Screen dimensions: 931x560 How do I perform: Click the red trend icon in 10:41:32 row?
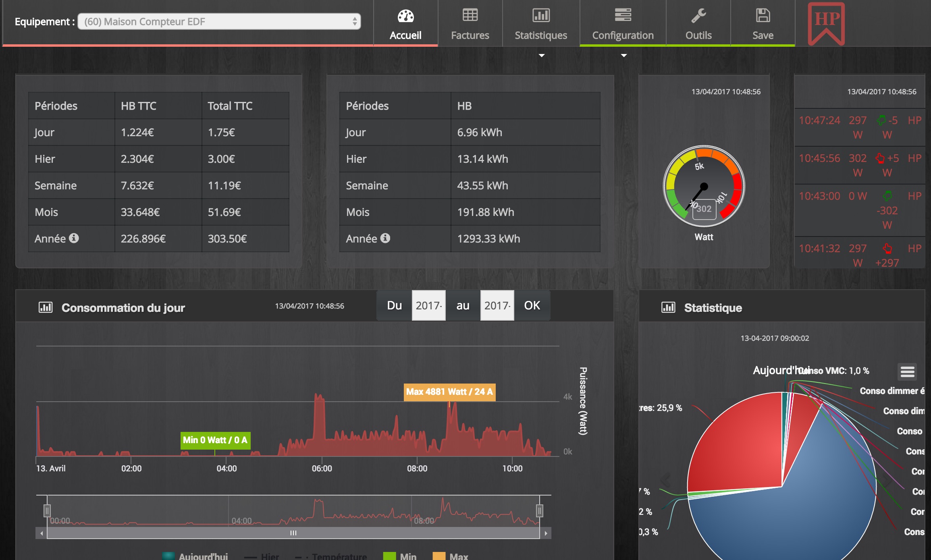887,248
